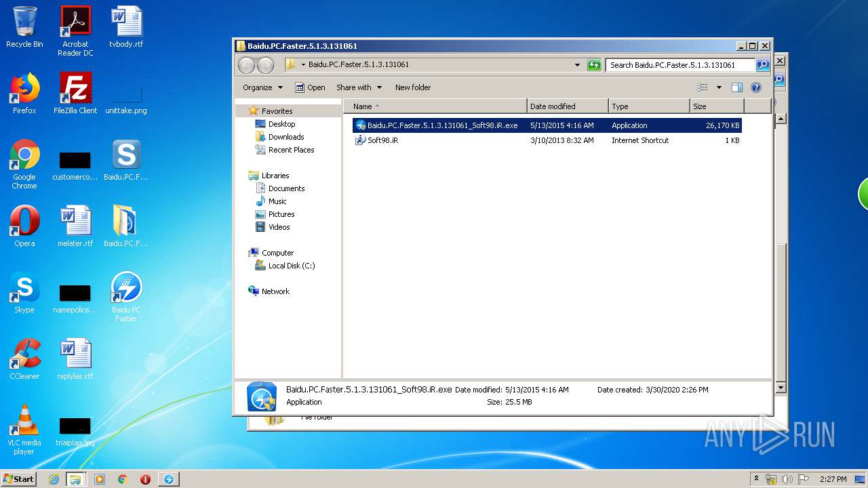Open the Documents library

(286, 188)
